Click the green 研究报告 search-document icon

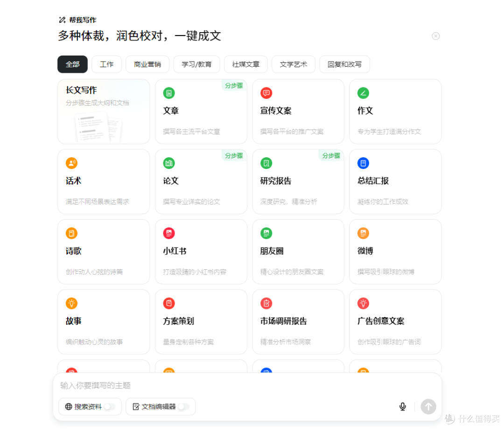266,163
